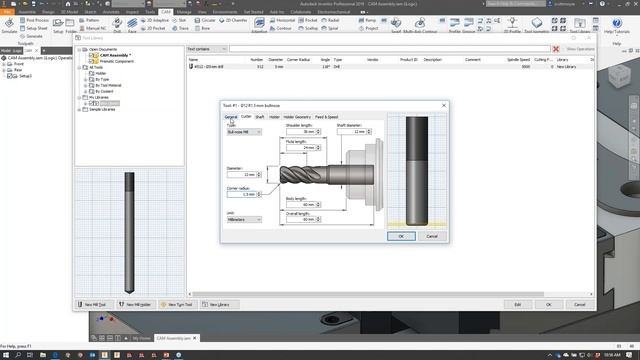Open the 'Text contains' filter dropdown
The image size is (640, 360).
tap(207, 49)
